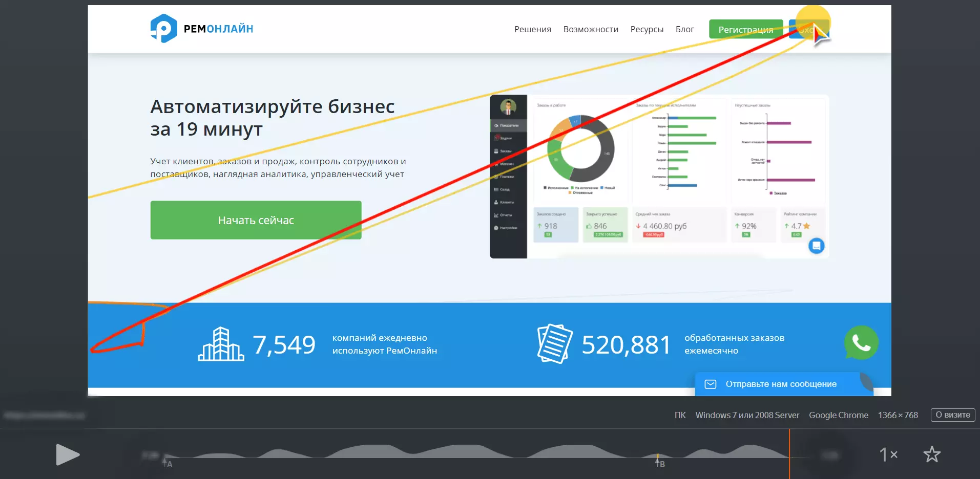980x479 pixels.
Task: Change the 1× playback speed
Action: [888, 454]
